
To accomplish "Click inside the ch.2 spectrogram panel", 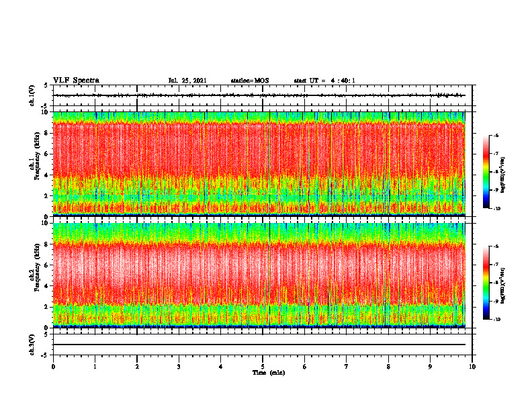I will pyautogui.click(x=259, y=275).
